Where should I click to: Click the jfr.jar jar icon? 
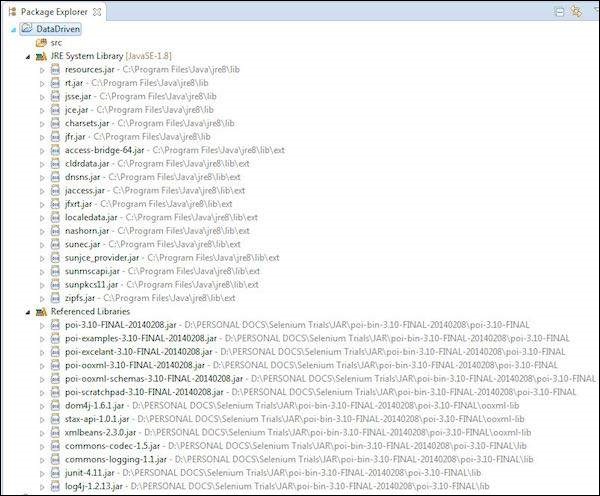pyautogui.click(x=55, y=137)
